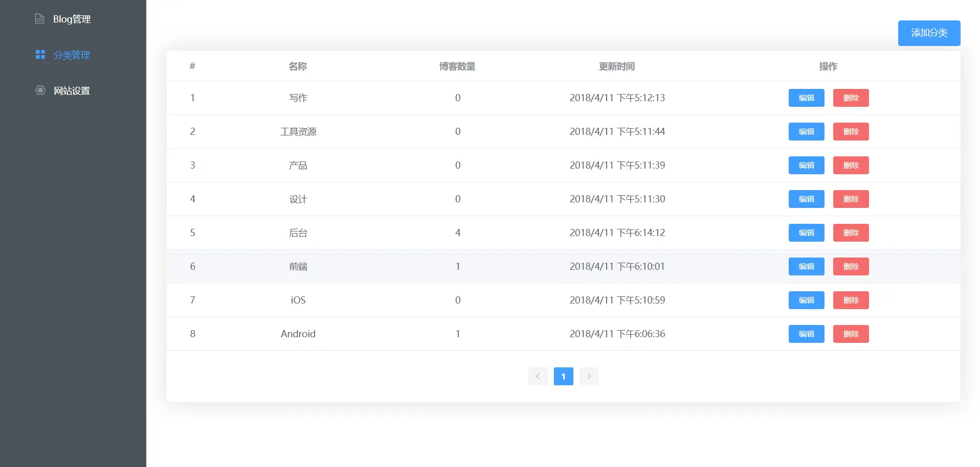Click blog count 1 for 前端

pos(458,266)
